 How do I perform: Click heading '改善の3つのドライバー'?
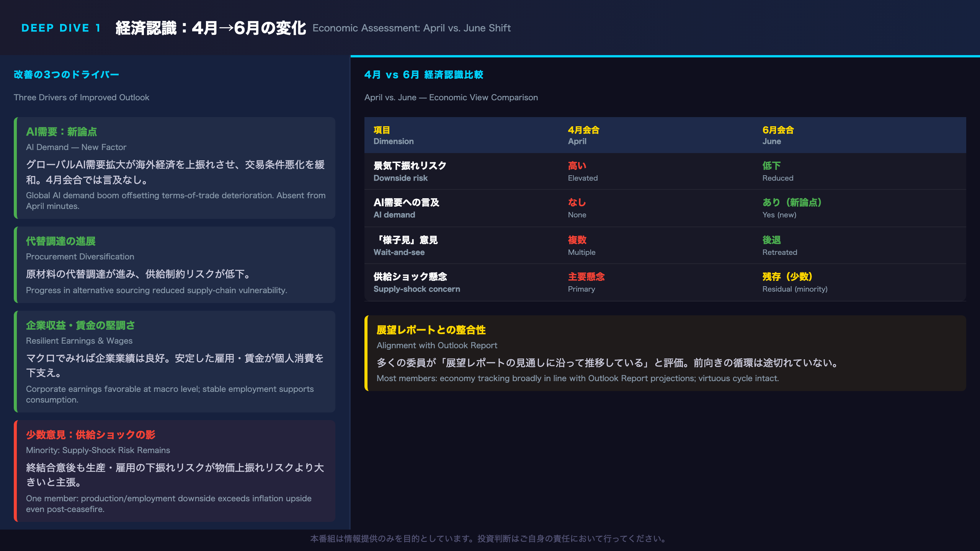[x=66, y=75]
